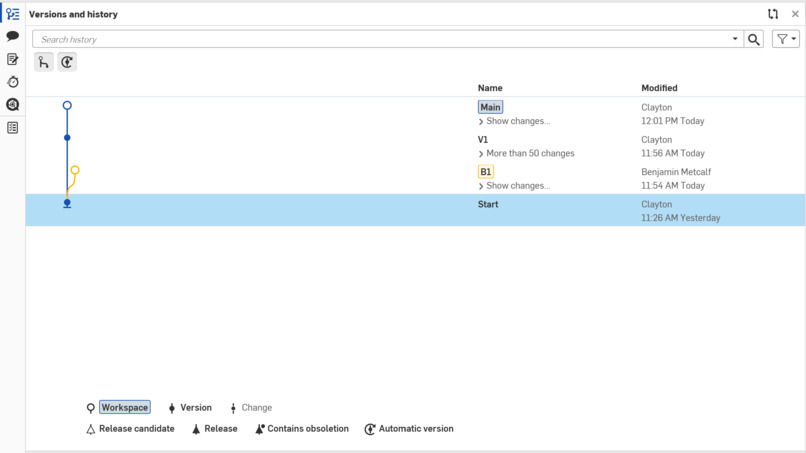
Task: Open the list panel sidebar icon
Action: tap(13, 128)
